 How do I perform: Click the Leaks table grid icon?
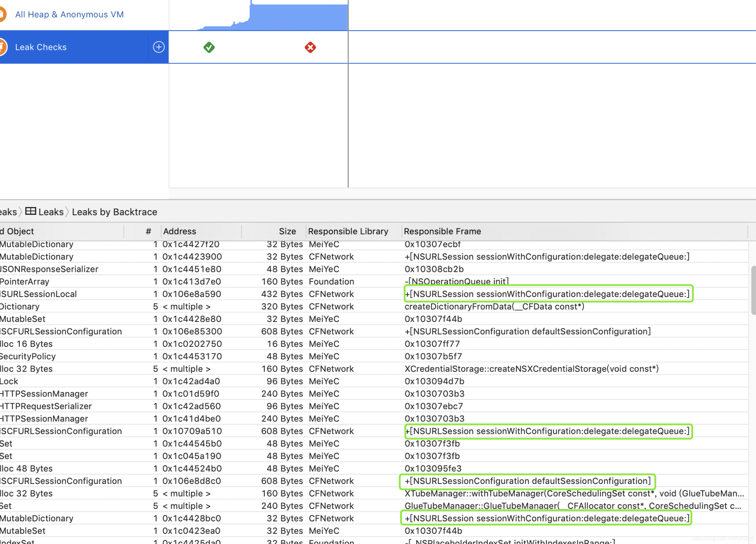tap(31, 211)
